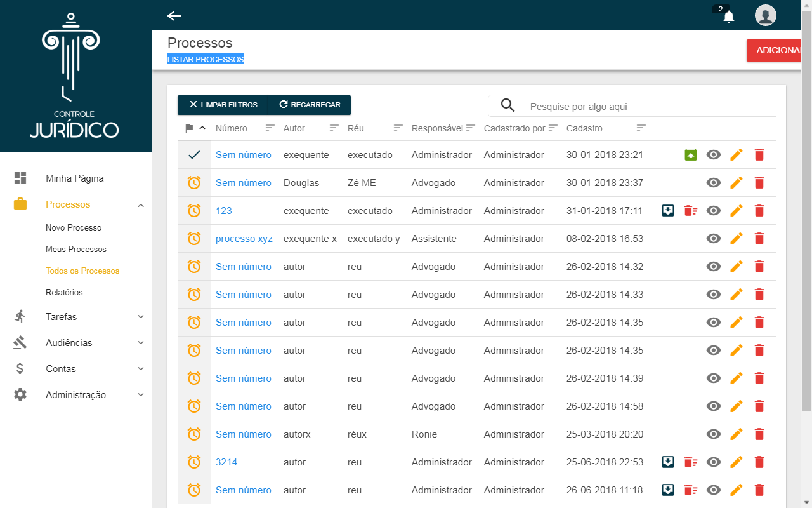Delete the processo xyz row with trash icon
This screenshot has height=508, width=812.
pos(759,239)
